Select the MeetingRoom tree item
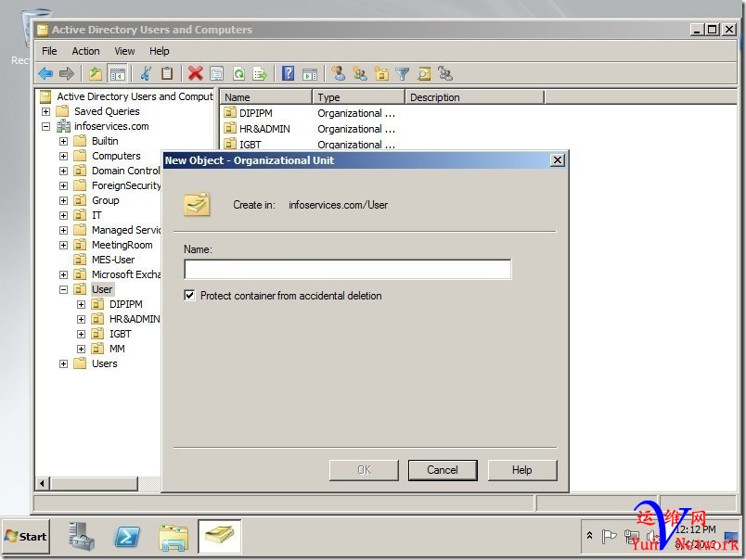Screen dimensions: 746x560 click(122, 246)
